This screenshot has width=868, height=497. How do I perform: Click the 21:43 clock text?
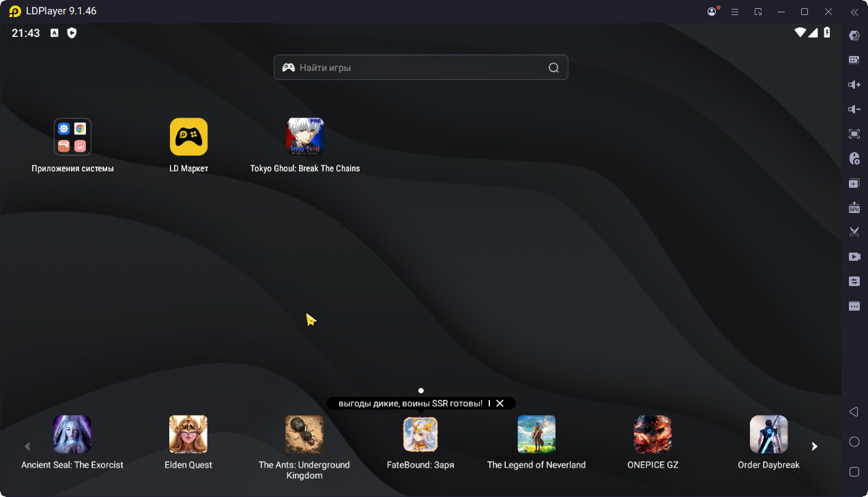[x=26, y=33]
